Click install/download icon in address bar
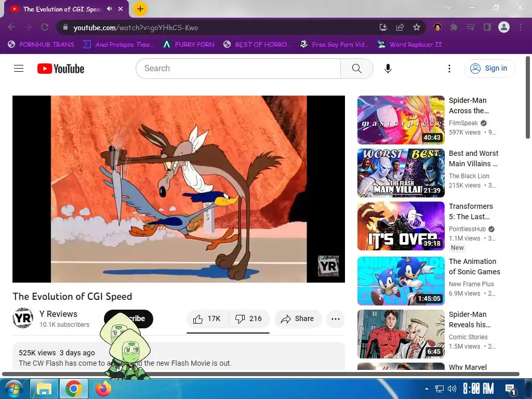This screenshot has height=399, width=532. coord(383,28)
